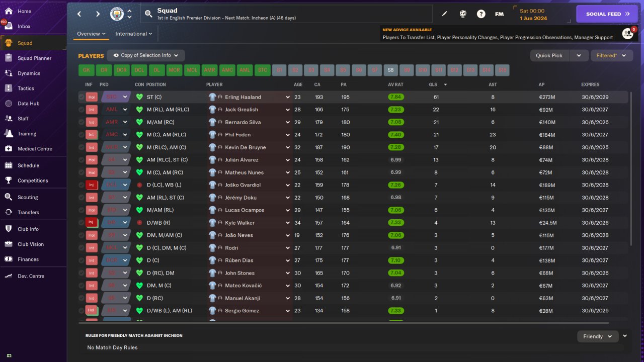Click the squad search field
The height and width of the screenshot is (362, 644).
pos(286,14)
